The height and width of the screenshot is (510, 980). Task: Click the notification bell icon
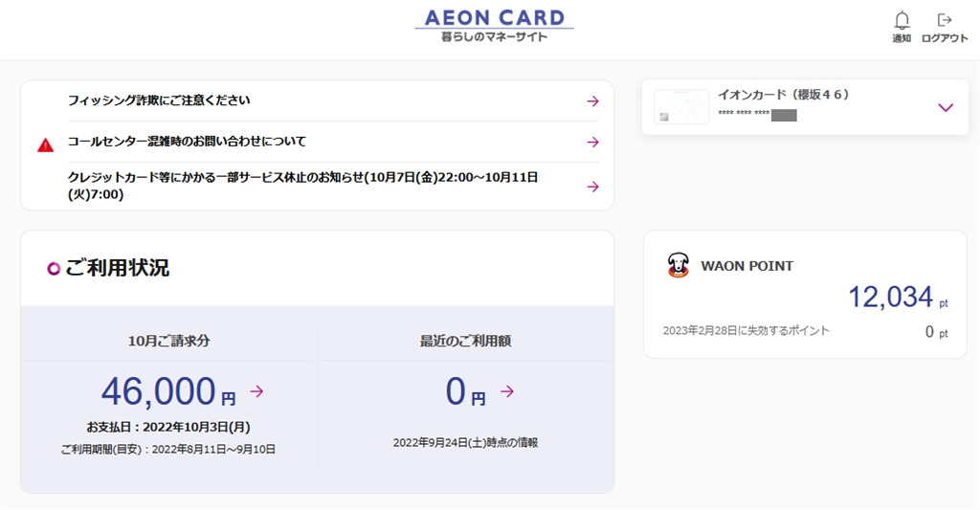point(902,20)
